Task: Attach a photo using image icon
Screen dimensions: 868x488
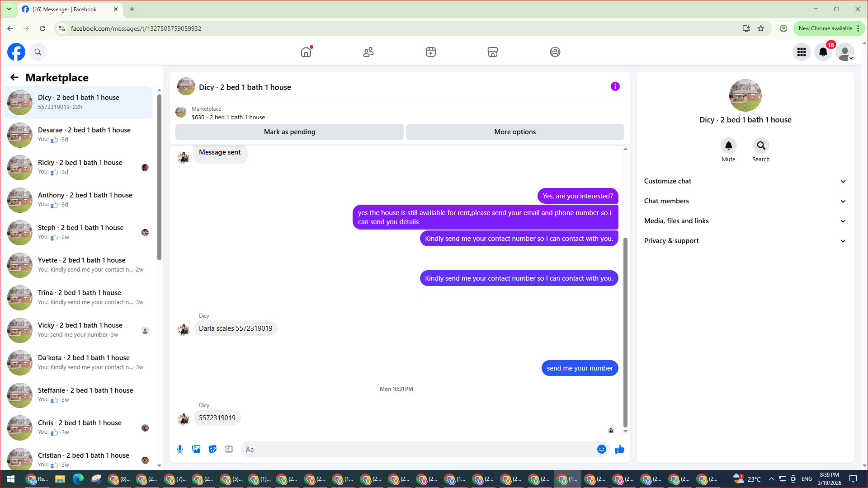Action: (196, 449)
